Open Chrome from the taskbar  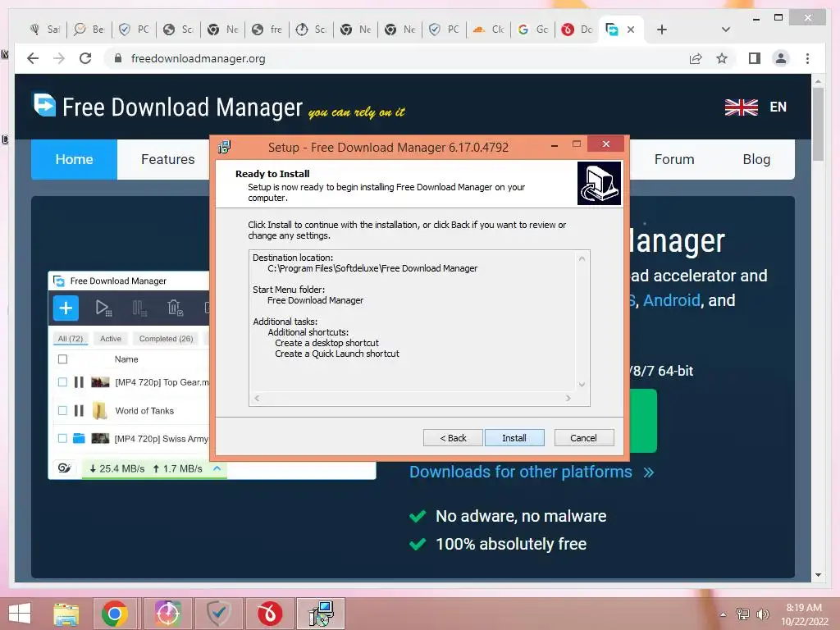115,614
